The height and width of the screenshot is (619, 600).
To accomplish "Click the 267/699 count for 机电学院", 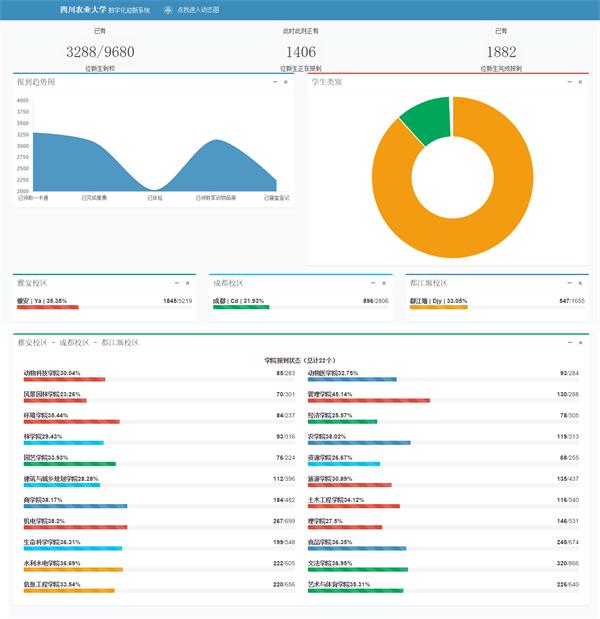I will 284,521.
